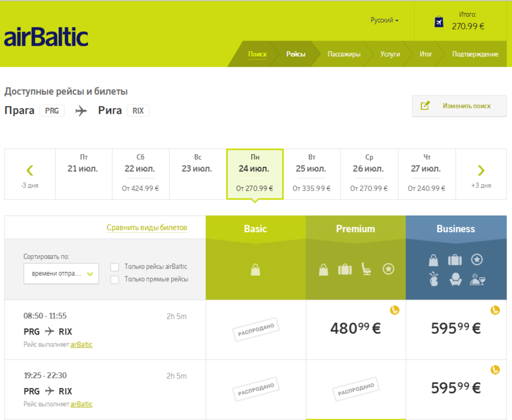Go to the Подтверждение step
This screenshot has width=512, height=420.
475,54
